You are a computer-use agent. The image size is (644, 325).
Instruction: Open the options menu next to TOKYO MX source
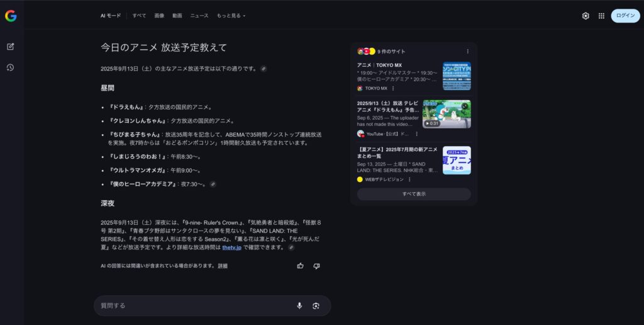coord(393,88)
